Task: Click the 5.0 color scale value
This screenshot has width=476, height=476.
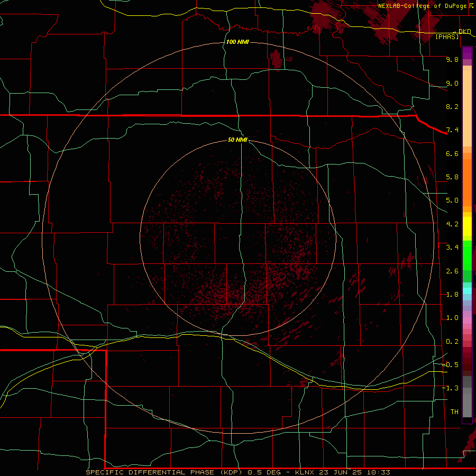Action: coord(452,200)
